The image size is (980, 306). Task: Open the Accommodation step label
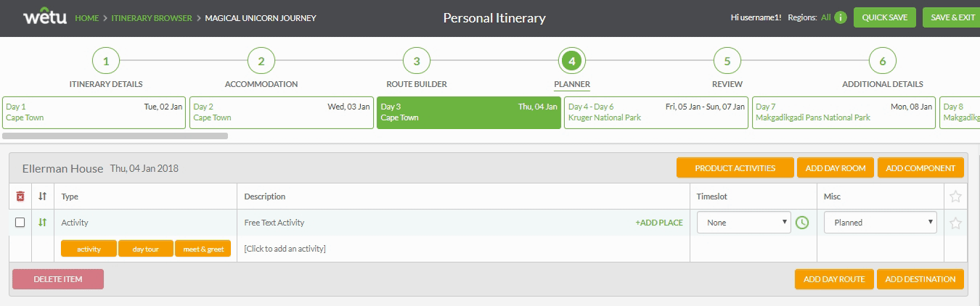click(x=261, y=84)
